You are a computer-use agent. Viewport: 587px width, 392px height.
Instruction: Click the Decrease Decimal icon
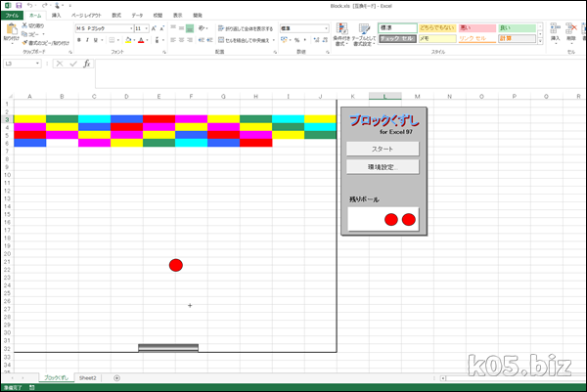(x=325, y=40)
